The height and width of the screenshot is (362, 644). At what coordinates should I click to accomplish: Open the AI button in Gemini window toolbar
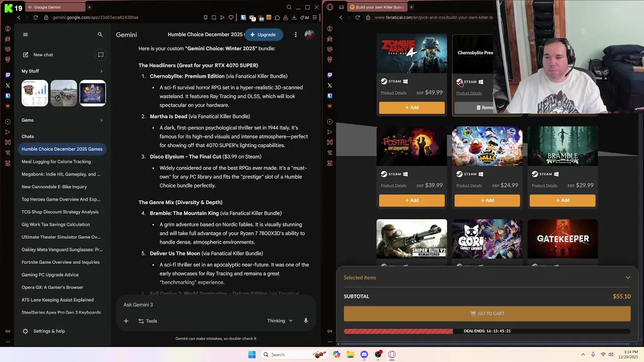(304, 17)
